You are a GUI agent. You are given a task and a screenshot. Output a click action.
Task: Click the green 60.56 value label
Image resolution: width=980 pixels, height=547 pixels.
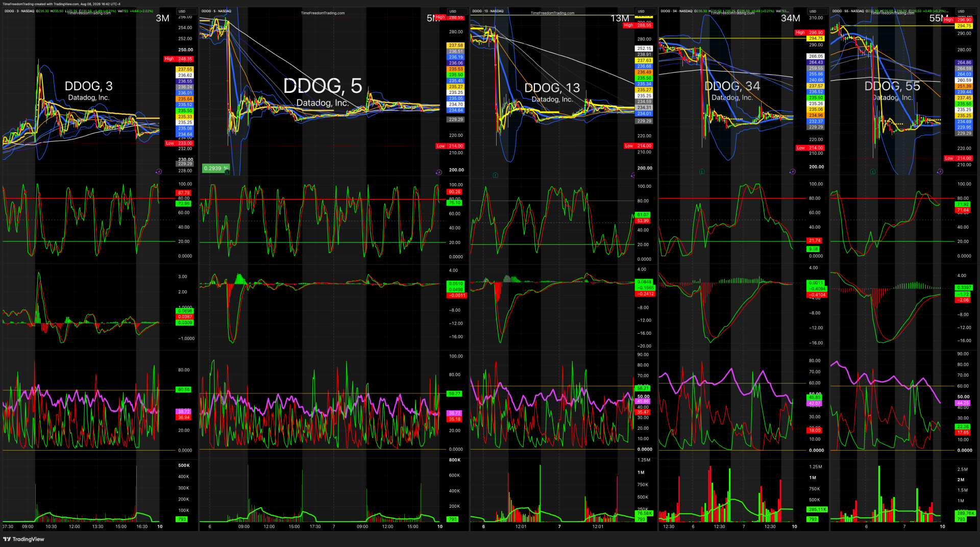184,389
